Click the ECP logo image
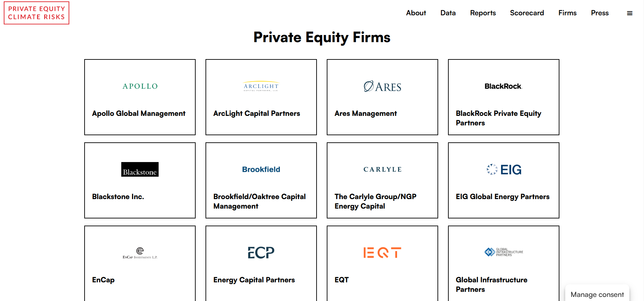The width and height of the screenshot is (644, 301). pos(261,252)
